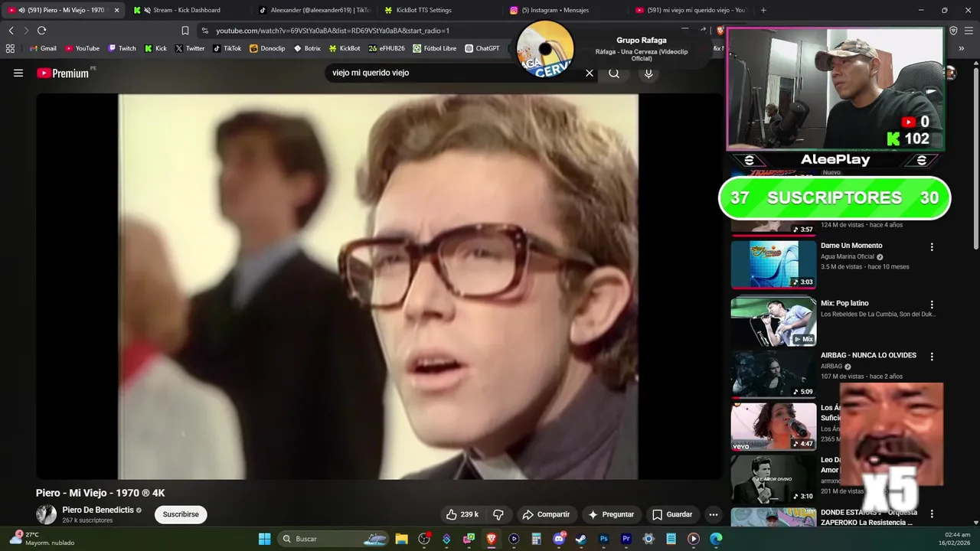Reload the current page

[41, 31]
